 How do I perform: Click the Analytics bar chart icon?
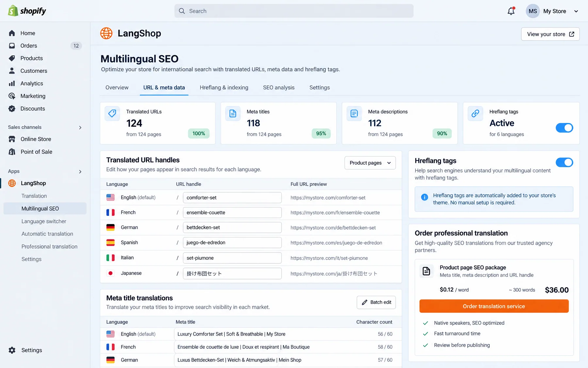tap(12, 83)
